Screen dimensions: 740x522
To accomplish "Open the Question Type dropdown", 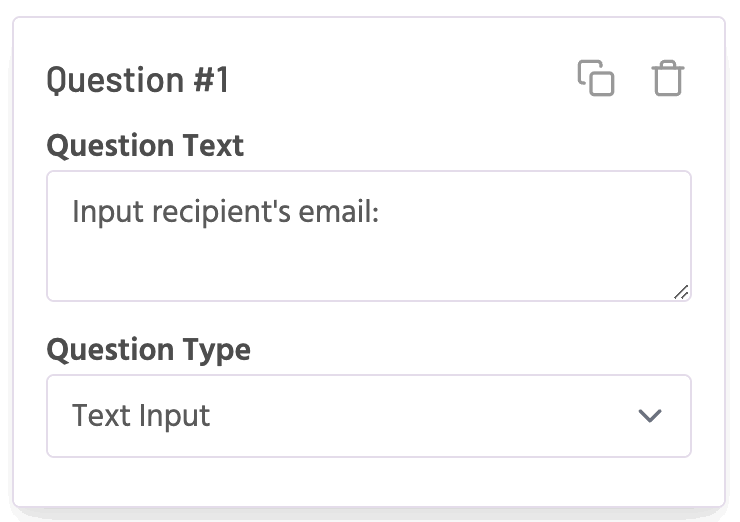I will [368, 416].
